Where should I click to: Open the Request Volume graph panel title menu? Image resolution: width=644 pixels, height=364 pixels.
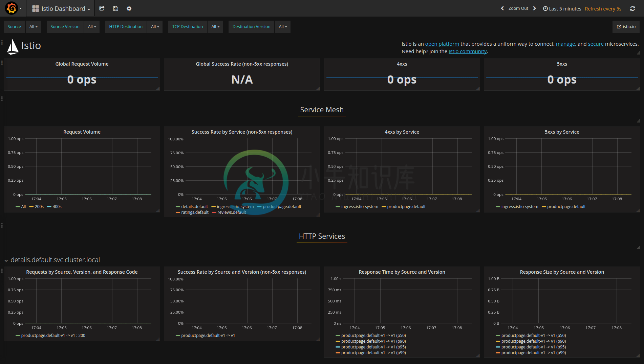point(82,132)
